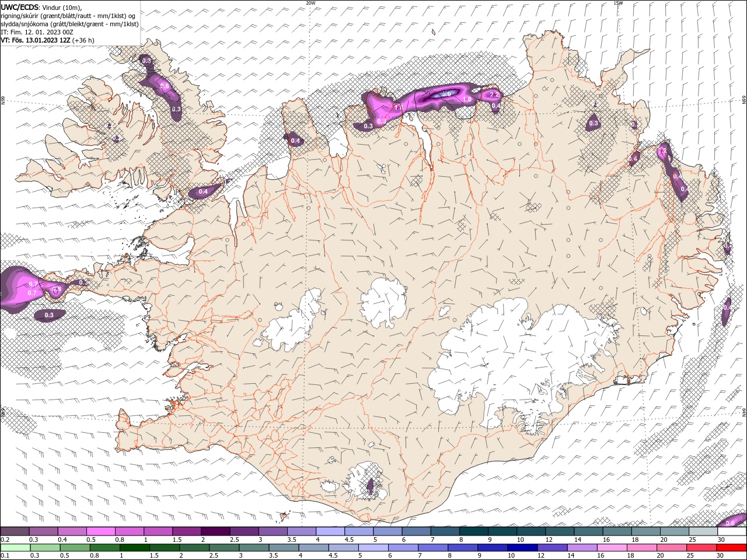Viewport: 747px width, 560px height.
Task: Select the dark mauve 0.2 snow scale swatch
Action: point(15,531)
